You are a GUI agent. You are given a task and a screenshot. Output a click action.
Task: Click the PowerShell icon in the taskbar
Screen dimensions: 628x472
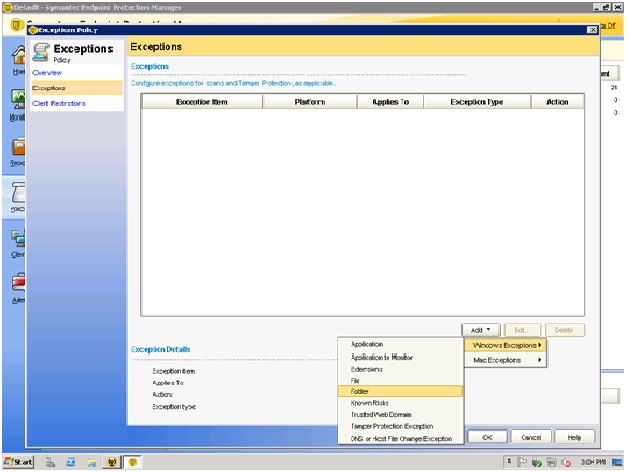(71, 462)
